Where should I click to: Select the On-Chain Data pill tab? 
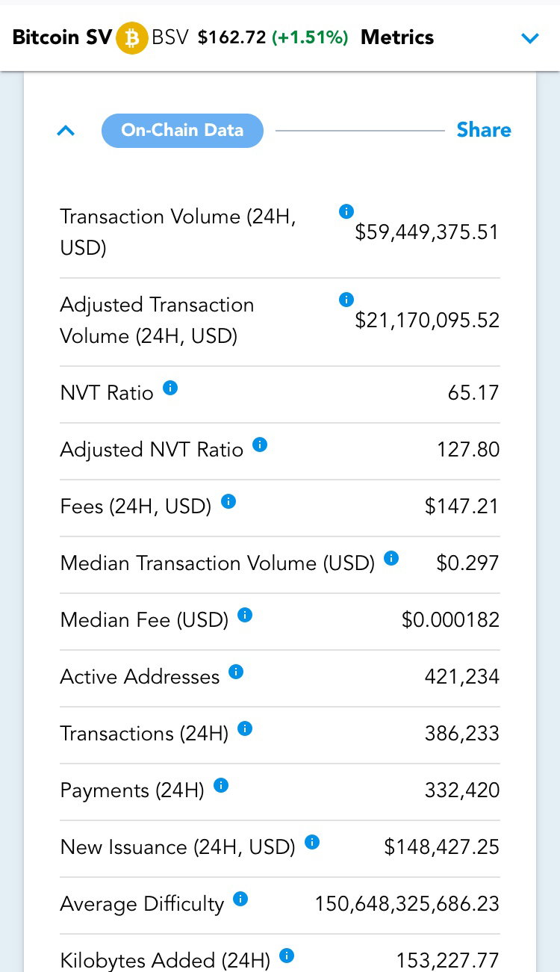[182, 131]
